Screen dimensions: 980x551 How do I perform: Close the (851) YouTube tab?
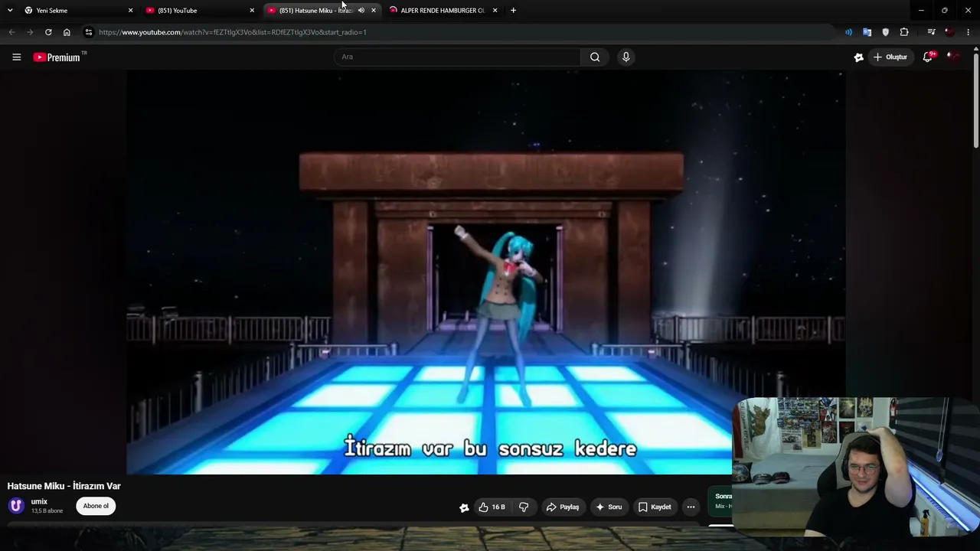click(x=252, y=11)
